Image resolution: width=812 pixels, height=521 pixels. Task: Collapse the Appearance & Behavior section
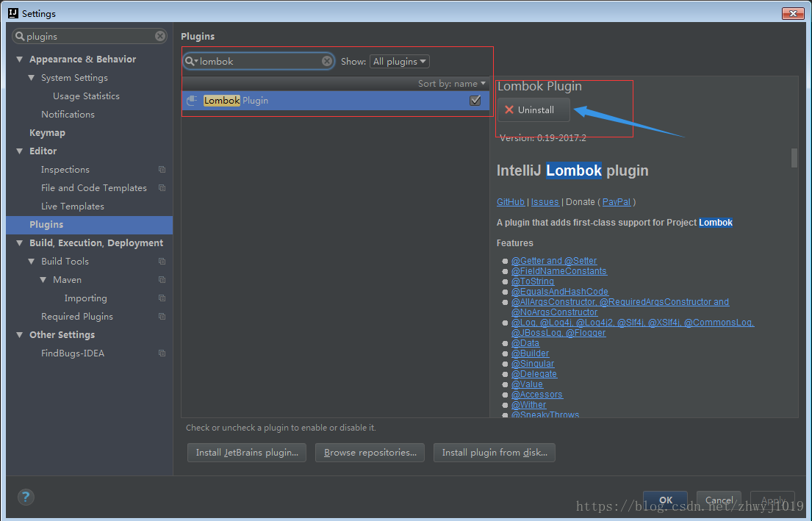(x=20, y=59)
